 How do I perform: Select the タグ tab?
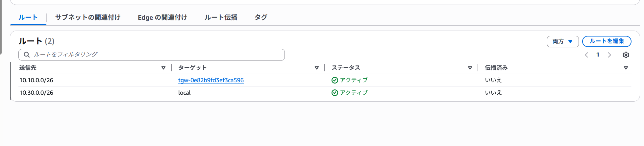pyautogui.click(x=261, y=17)
